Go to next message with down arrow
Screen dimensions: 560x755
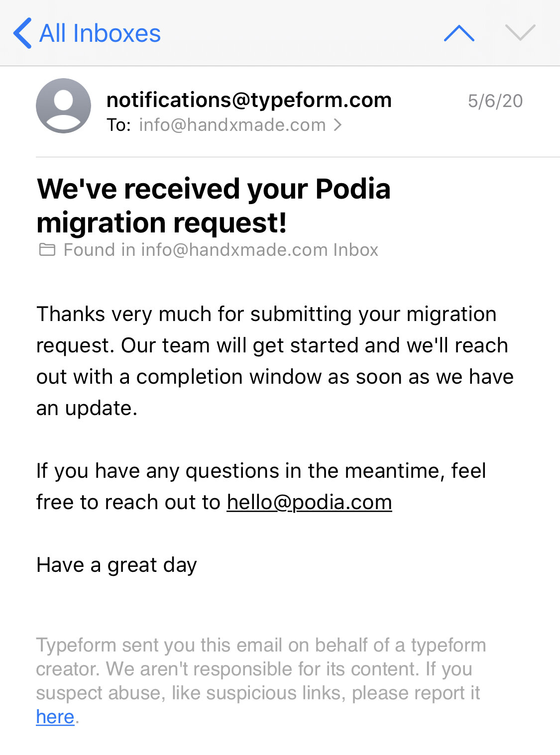(520, 33)
